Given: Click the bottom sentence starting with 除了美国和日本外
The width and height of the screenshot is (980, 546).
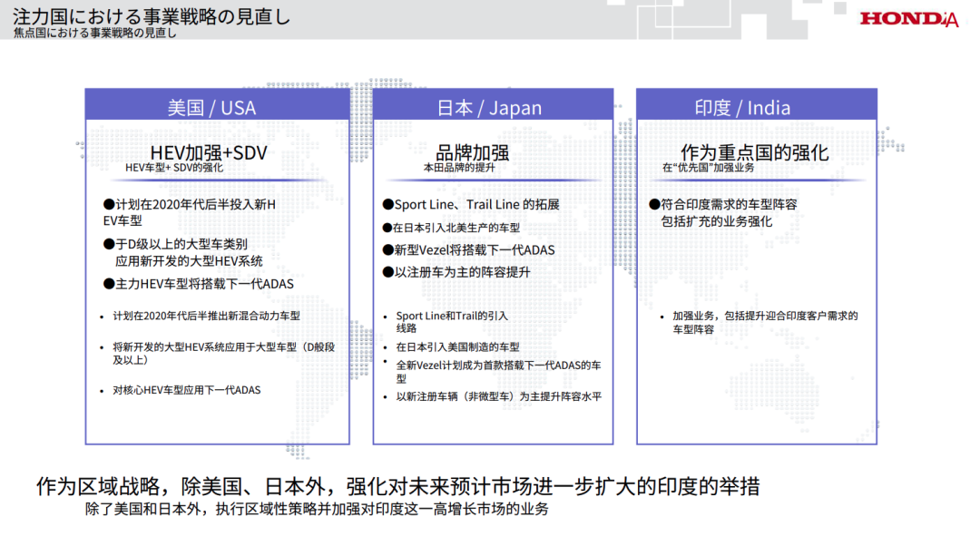Looking at the screenshot, I should [317, 510].
